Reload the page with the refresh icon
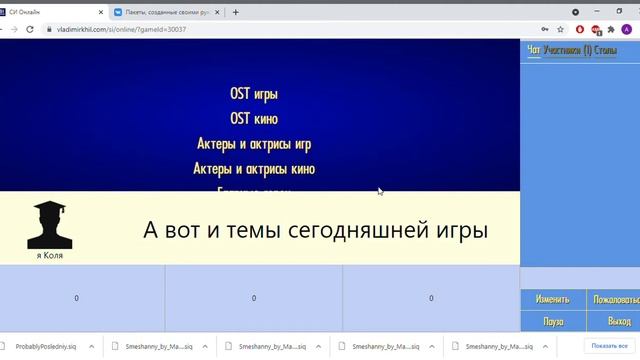The image size is (640, 360). [30, 29]
